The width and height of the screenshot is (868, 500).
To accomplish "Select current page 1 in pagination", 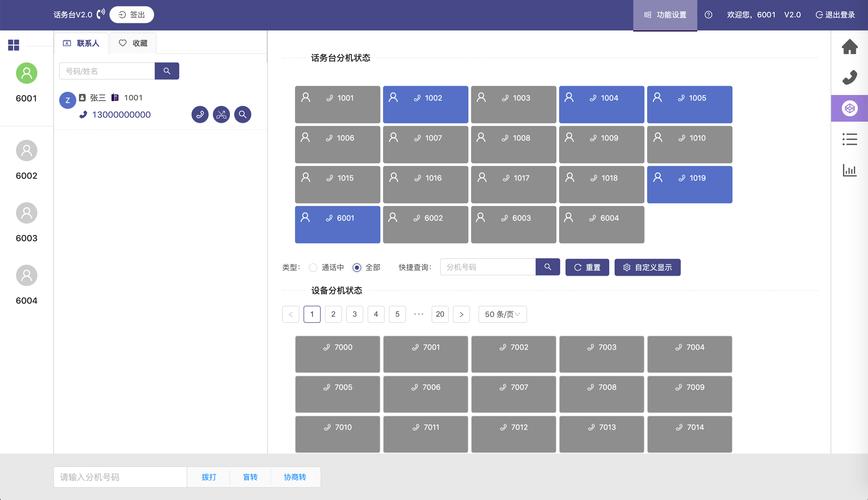I will pos(312,315).
